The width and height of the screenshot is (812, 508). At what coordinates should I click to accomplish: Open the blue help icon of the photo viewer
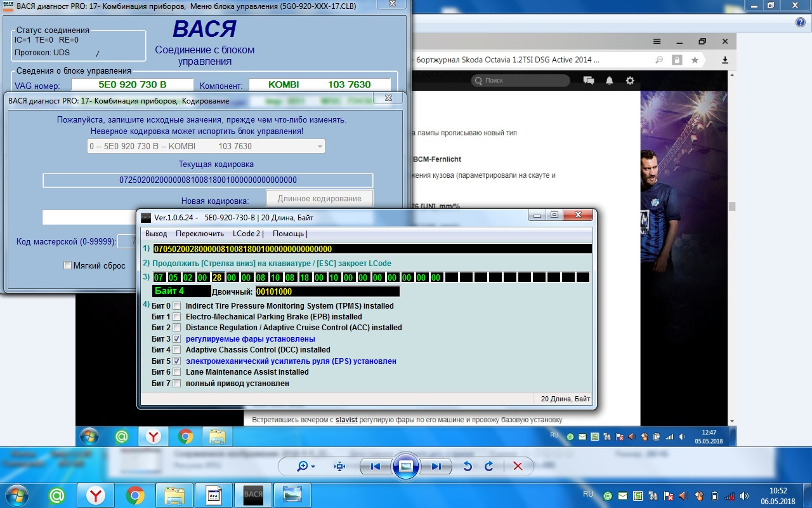coord(801,22)
